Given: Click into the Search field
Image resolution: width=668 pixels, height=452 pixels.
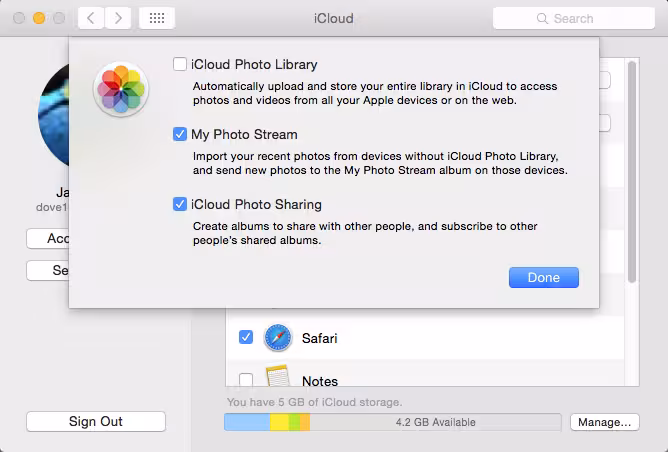Looking at the screenshot, I should 573,18.
